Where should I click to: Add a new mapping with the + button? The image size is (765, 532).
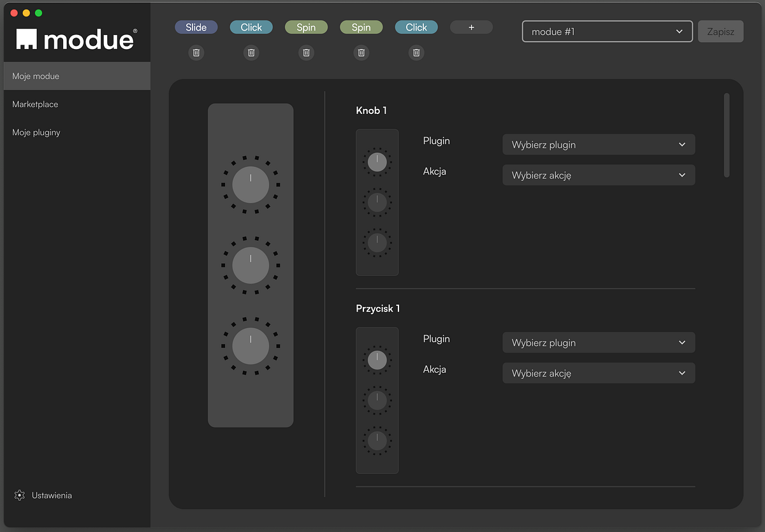pos(471,27)
